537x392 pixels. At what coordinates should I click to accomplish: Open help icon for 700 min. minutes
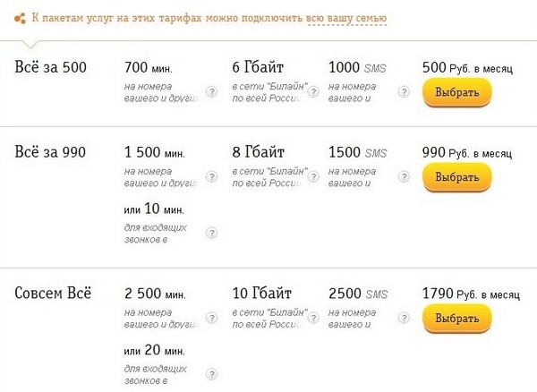click(x=212, y=92)
